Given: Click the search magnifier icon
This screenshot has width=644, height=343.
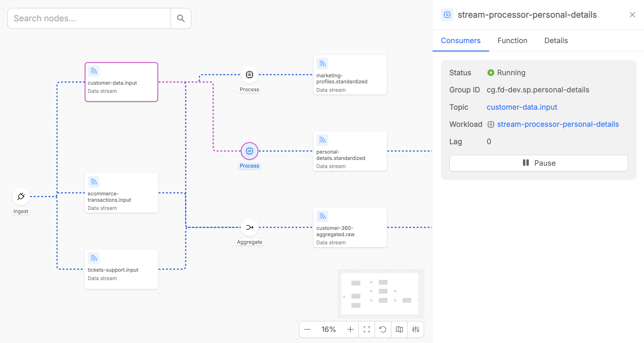Looking at the screenshot, I should [181, 18].
